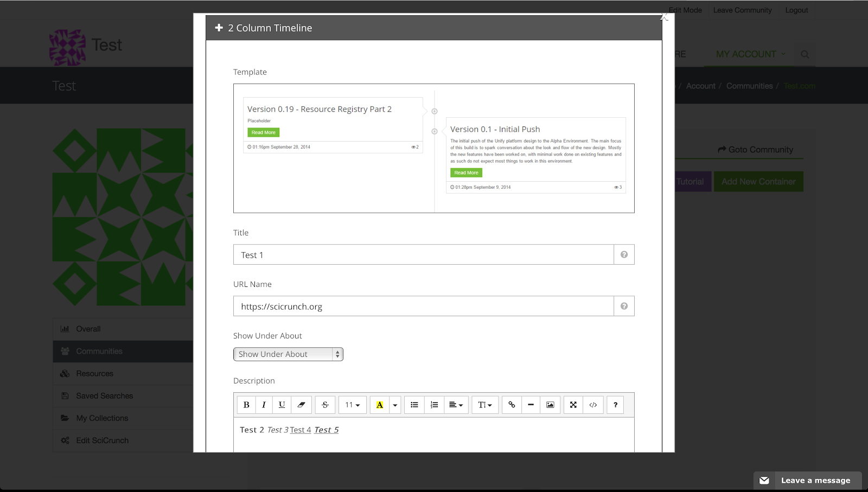The width and height of the screenshot is (868, 492).
Task: Click the Logout link
Action: pyautogui.click(x=796, y=10)
